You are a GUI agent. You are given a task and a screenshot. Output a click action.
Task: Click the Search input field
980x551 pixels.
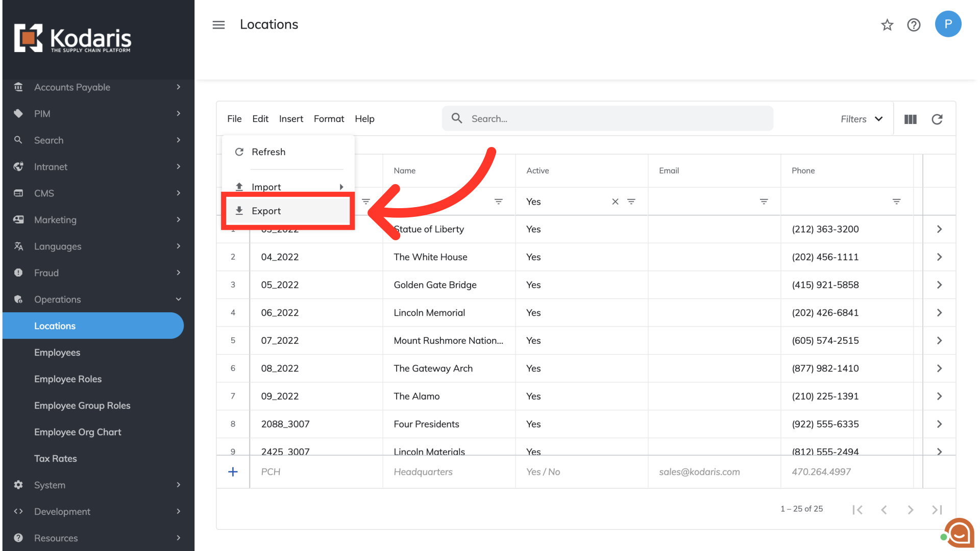(607, 119)
